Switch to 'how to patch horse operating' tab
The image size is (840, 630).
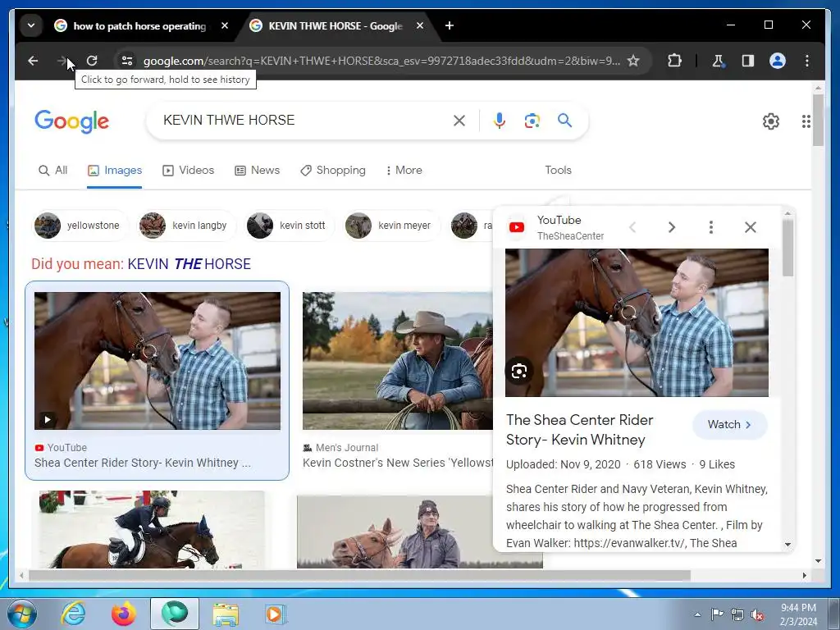click(139, 25)
